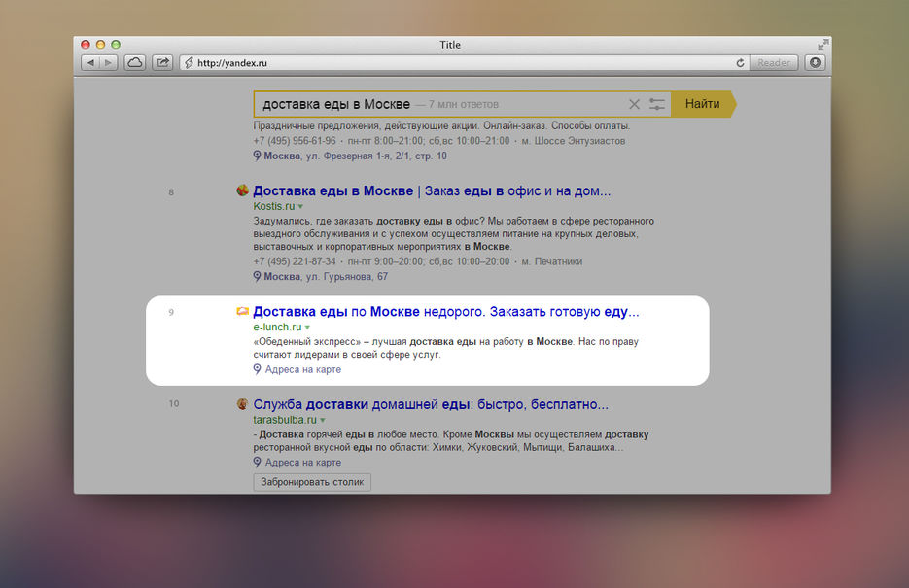
Task: Expand the Kostis.ru dropdown arrow
Action: tap(300, 206)
